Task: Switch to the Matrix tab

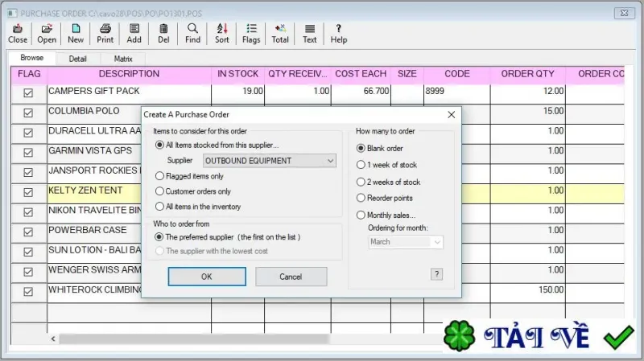Action: coord(123,59)
